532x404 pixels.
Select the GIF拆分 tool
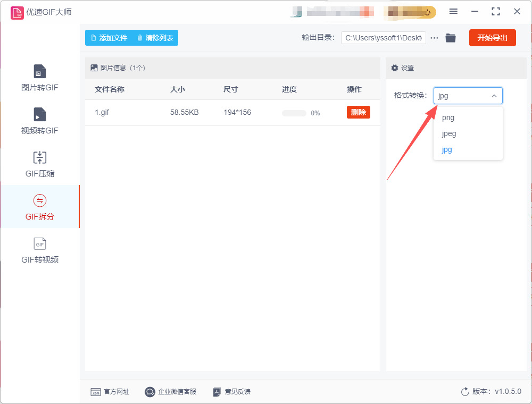point(40,207)
